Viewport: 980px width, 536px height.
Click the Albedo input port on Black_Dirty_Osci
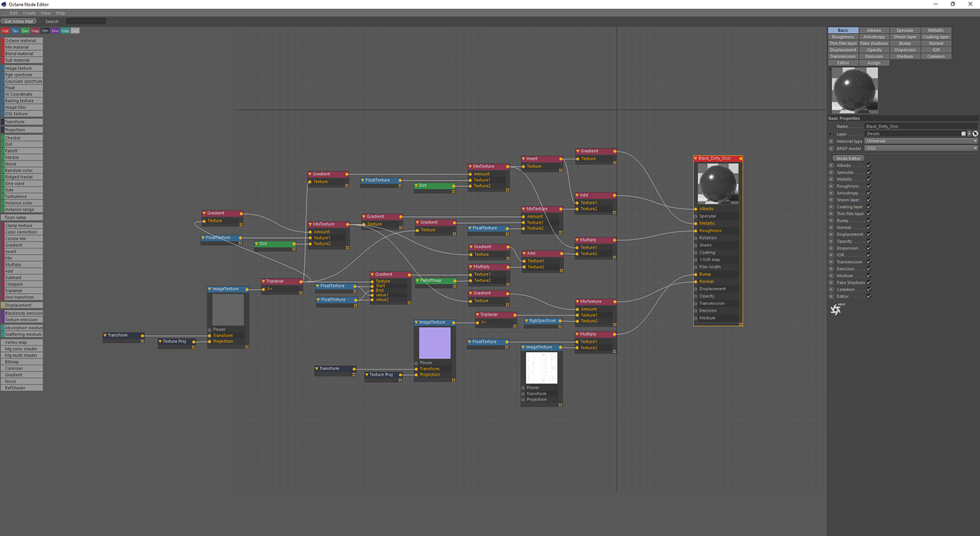pyautogui.click(x=695, y=209)
